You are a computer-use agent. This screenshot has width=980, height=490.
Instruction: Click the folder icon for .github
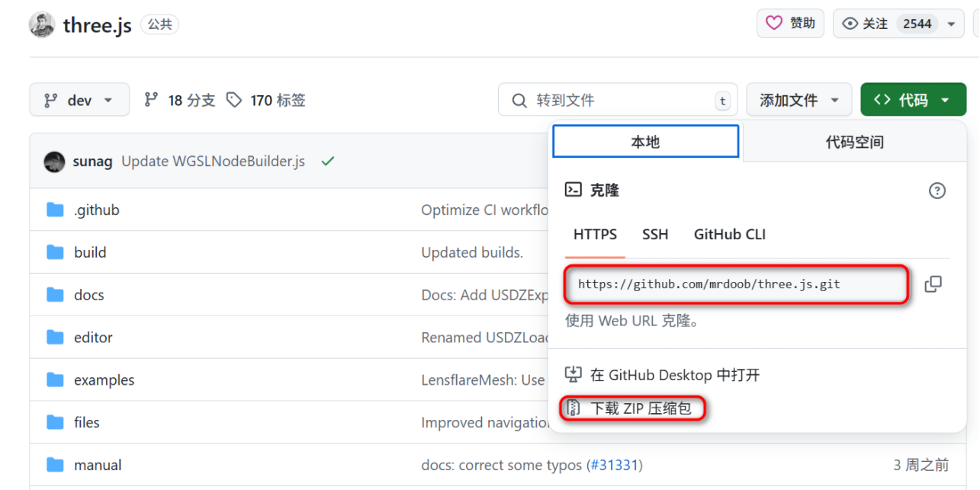[x=55, y=210]
